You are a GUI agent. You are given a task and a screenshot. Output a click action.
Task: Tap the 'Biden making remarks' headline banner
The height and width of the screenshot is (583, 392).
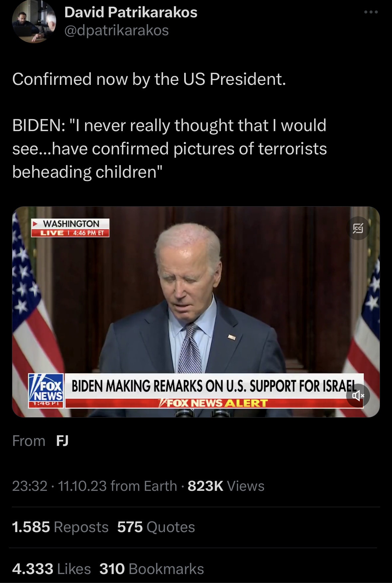pyautogui.click(x=214, y=386)
